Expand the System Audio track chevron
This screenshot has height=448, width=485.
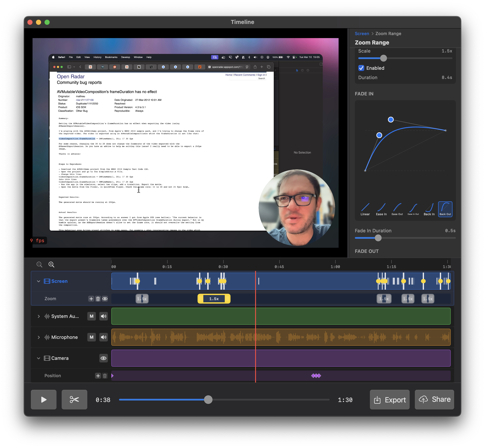39,316
